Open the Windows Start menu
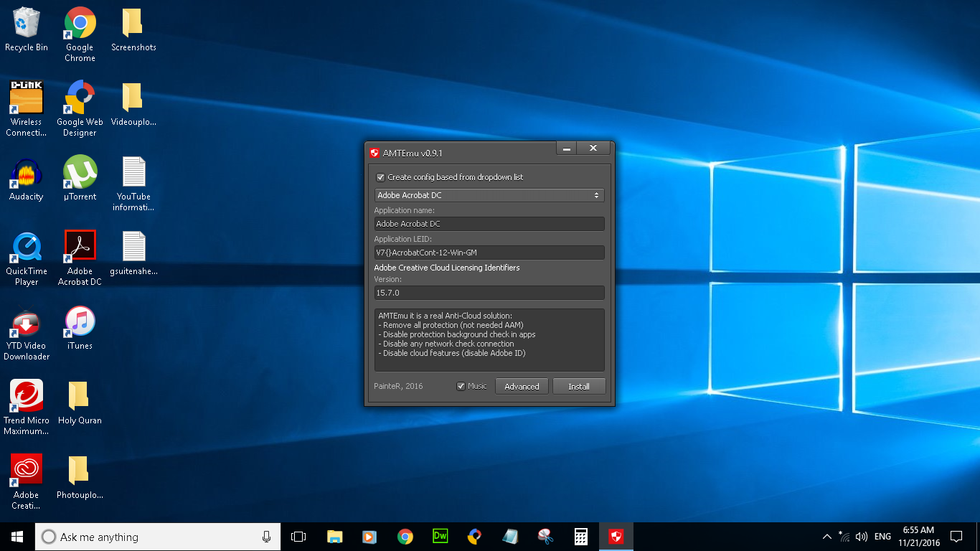The width and height of the screenshot is (980, 551). 17,537
